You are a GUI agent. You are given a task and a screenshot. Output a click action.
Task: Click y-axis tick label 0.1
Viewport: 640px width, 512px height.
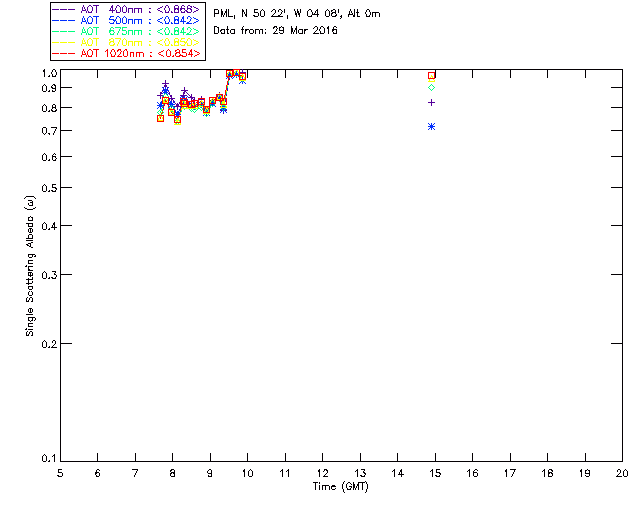point(49,459)
